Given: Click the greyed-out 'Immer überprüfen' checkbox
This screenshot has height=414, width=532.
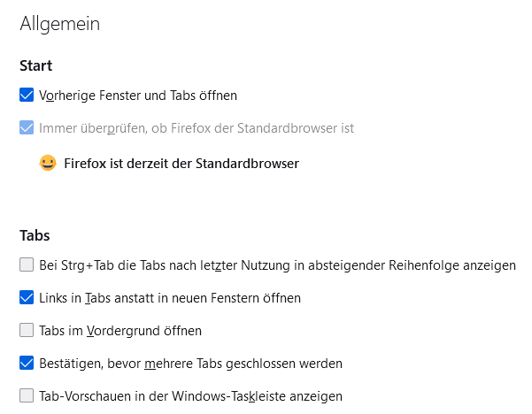Looking at the screenshot, I should [27, 128].
